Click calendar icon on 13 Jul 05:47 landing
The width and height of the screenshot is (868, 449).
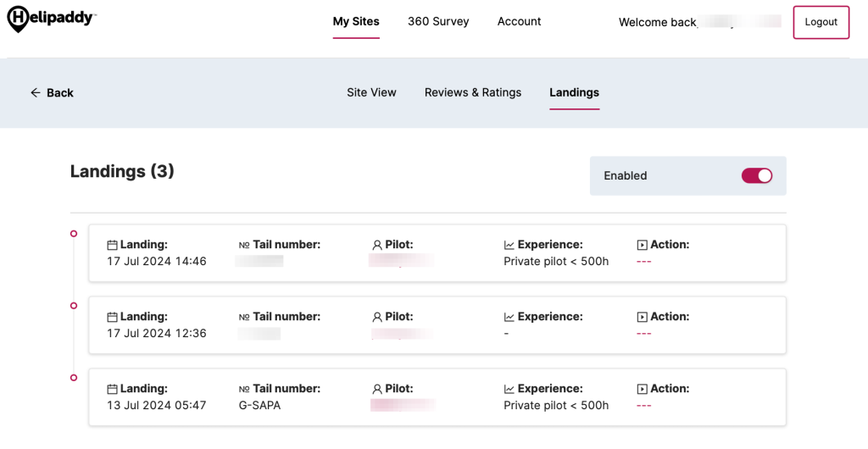[x=112, y=389]
